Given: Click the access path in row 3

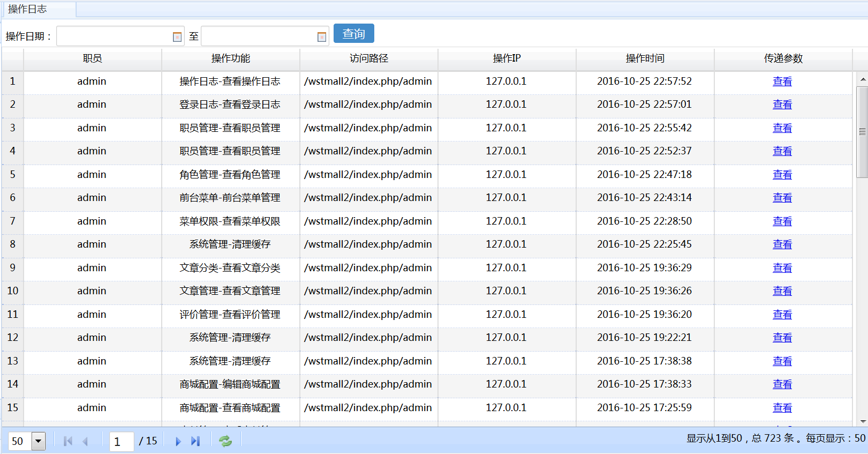Looking at the screenshot, I should click(368, 128).
